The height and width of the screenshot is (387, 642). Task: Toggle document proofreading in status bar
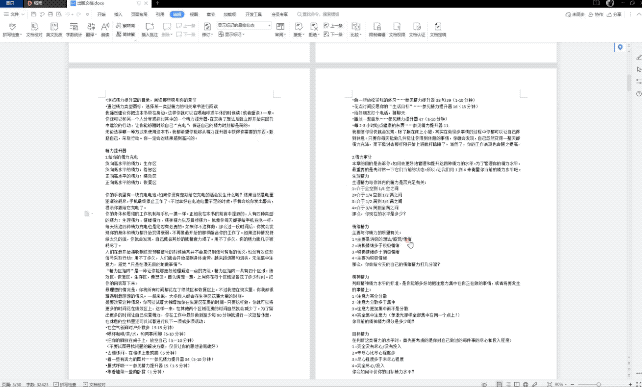pyautogui.click(x=95, y=385)
